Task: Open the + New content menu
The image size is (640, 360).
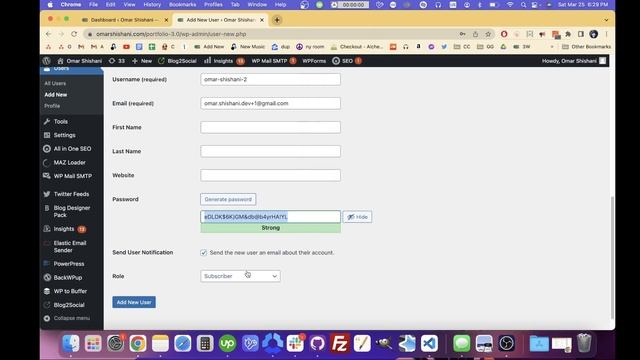Action: click(142, 61)
